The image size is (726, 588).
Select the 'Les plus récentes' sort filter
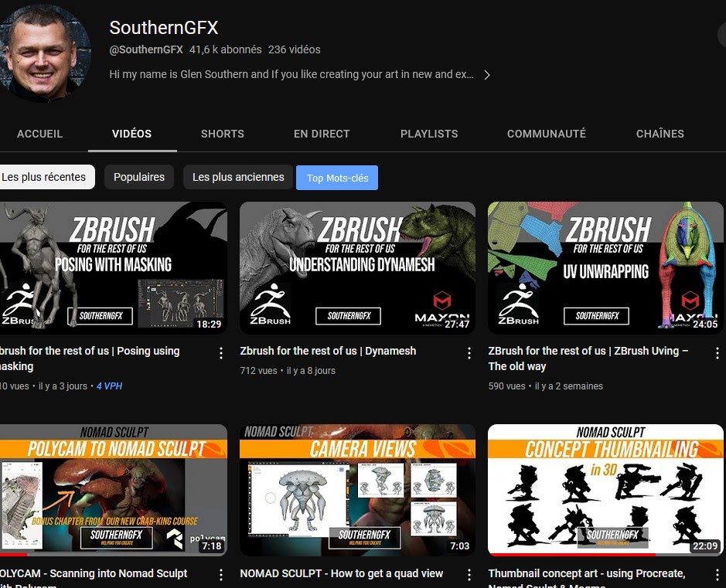44,177
